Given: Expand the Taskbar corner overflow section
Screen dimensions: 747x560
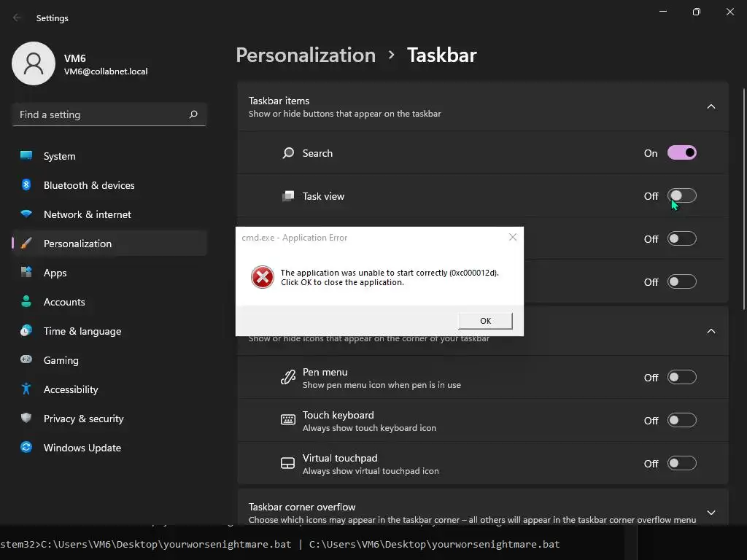Looking at the screenshot, I should (x=711, y=513).
